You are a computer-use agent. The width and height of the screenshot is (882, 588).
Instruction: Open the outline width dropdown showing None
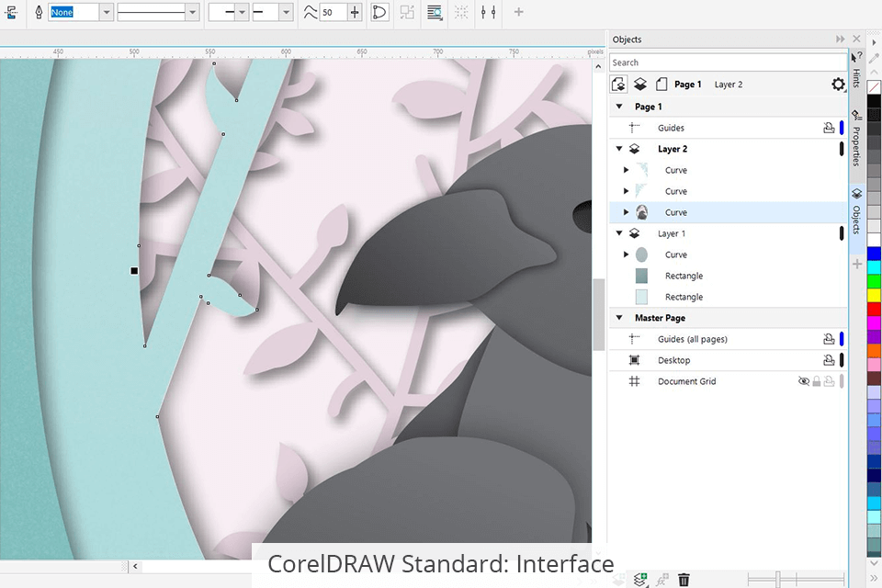[107, 12]
